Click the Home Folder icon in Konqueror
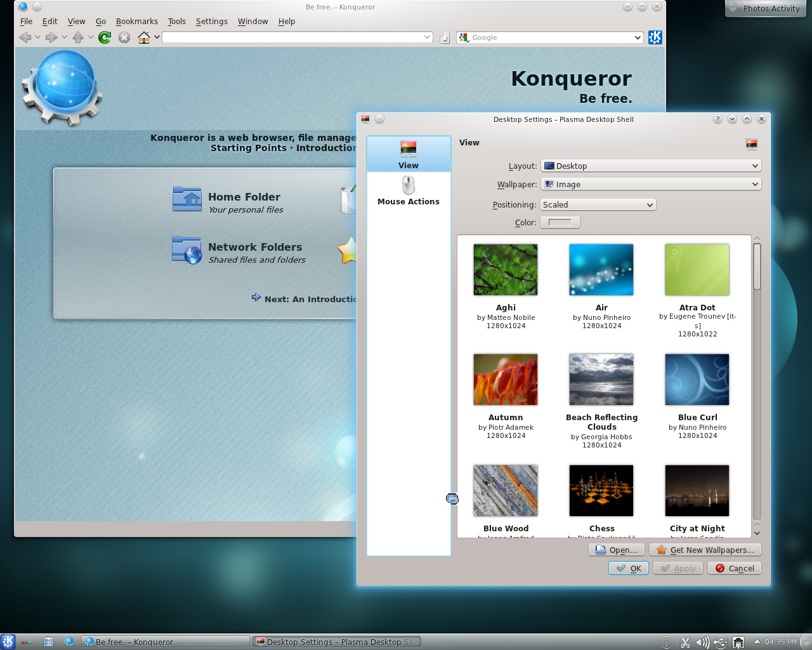Image resolution: width=812 pixels, height=650 pixels. [x=187, y=199]
